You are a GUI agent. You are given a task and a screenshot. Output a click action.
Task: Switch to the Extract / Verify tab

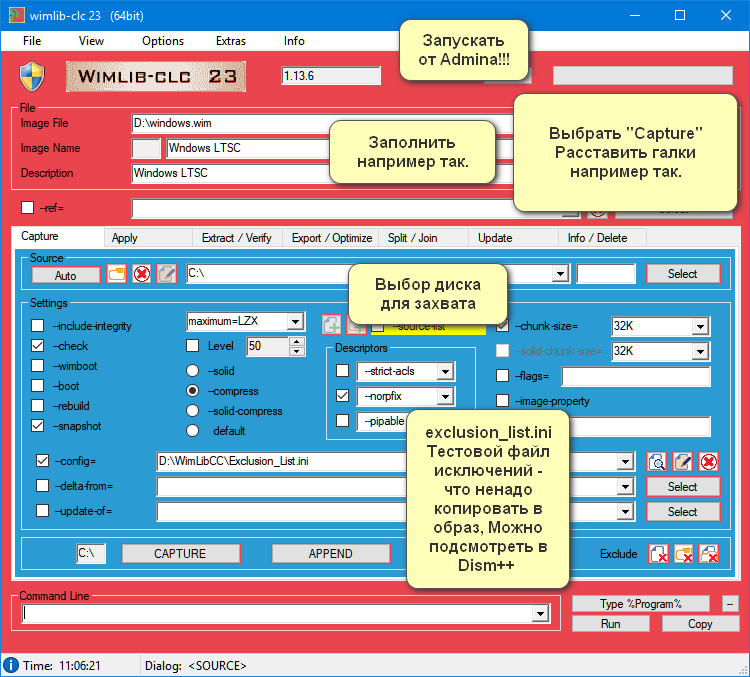coord(237,238)
